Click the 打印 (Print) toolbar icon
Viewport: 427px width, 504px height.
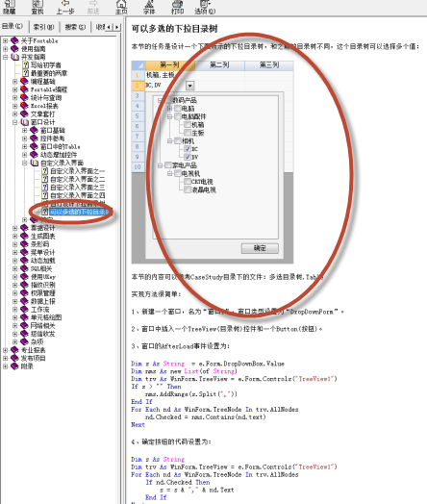177,7
